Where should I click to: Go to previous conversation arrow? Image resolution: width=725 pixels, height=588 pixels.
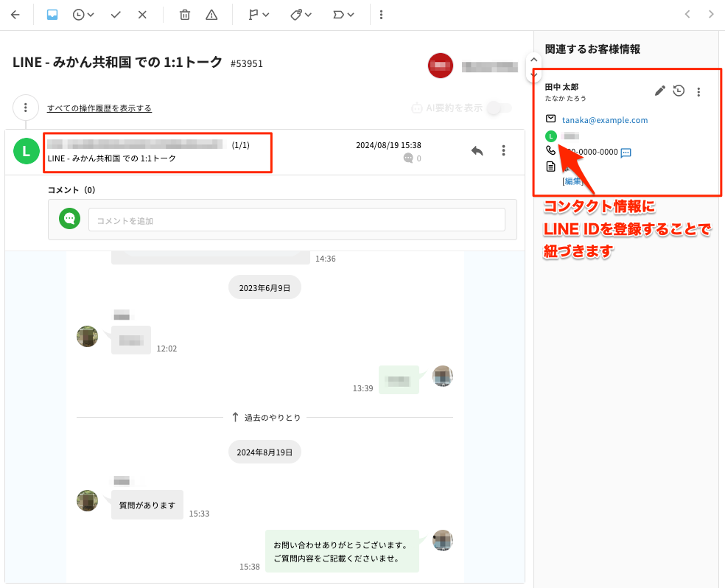pyautogui.click(x=687, y=14)
